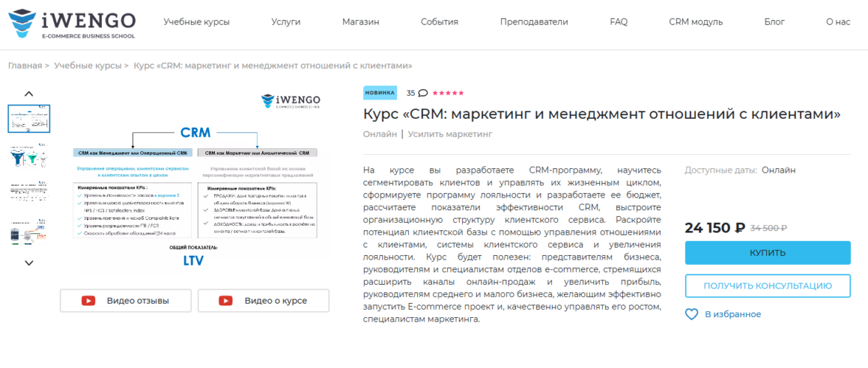Viewport: 868px width, 368px height.
Task: Click the Онлайн tag under the title
Action: point(379,134)
